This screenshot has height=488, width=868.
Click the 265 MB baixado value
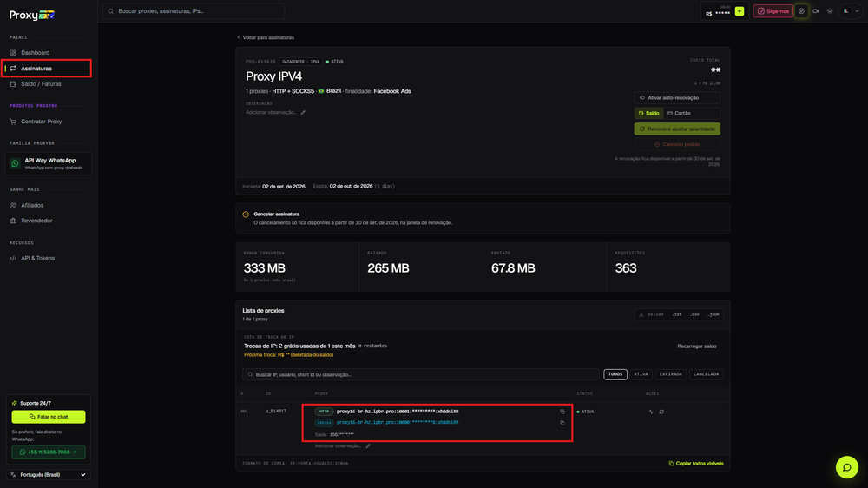[x=389, y=268]
